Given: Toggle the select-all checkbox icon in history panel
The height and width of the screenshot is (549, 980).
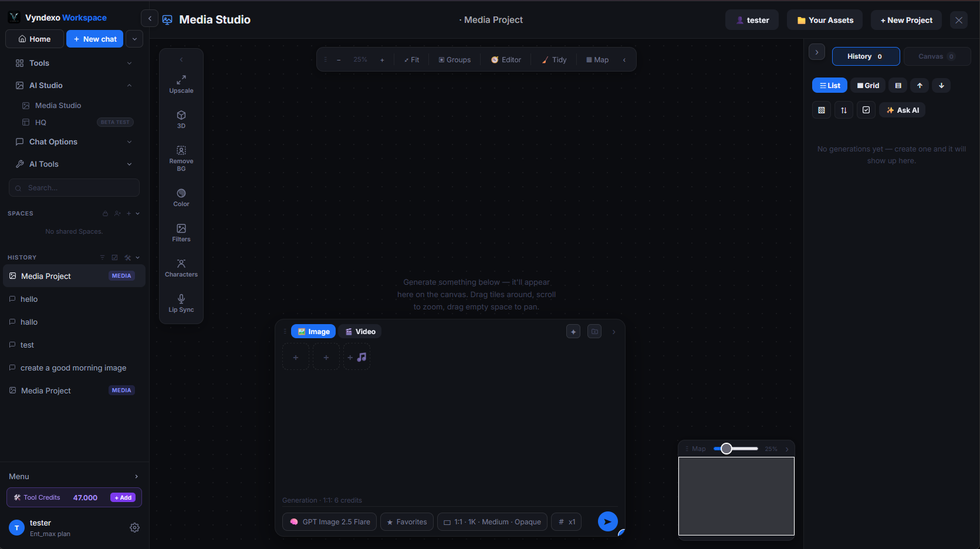Looking at the screenshot, I should pos(866,110).
